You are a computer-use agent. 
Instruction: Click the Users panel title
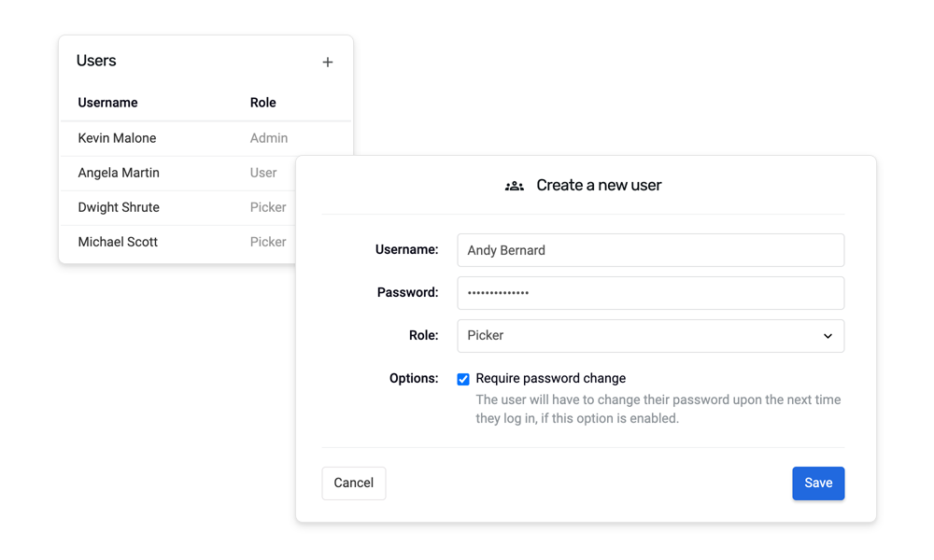click(96, 61)
